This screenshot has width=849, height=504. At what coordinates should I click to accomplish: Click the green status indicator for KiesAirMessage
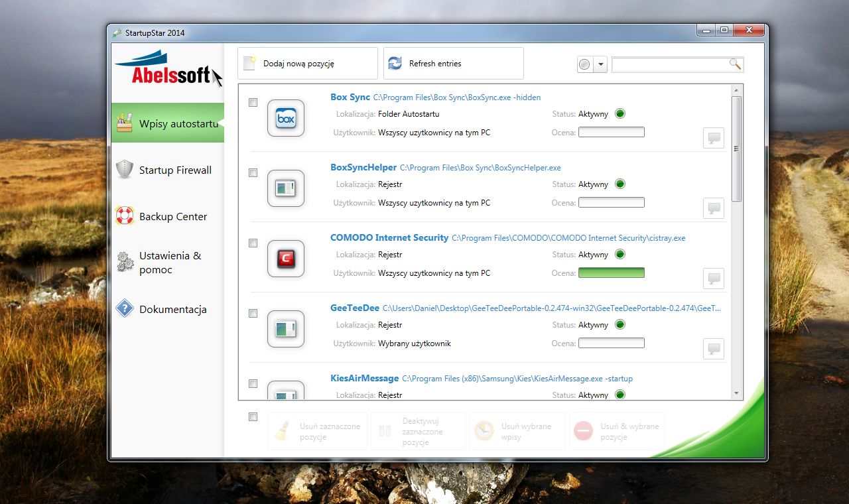(x=620, y=395)
